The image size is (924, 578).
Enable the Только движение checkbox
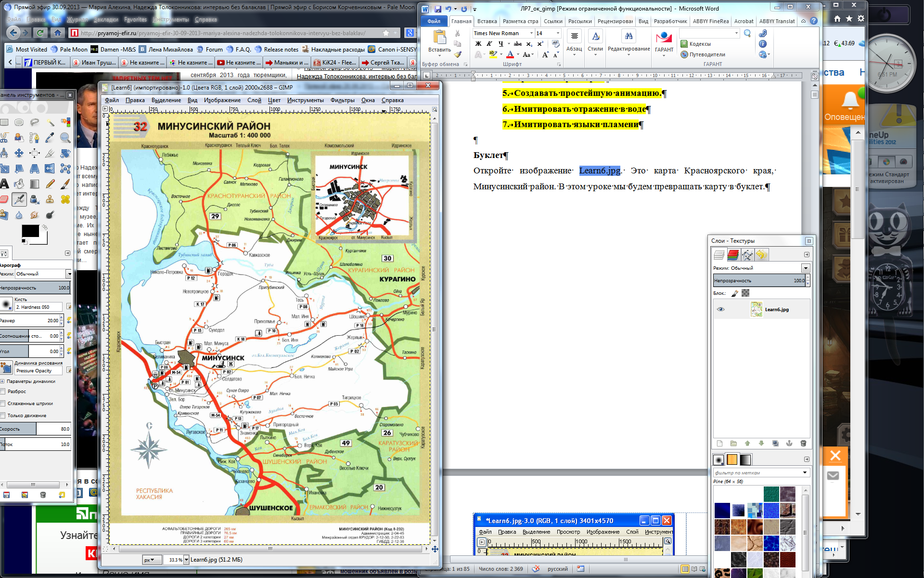[x=2, y=416]
